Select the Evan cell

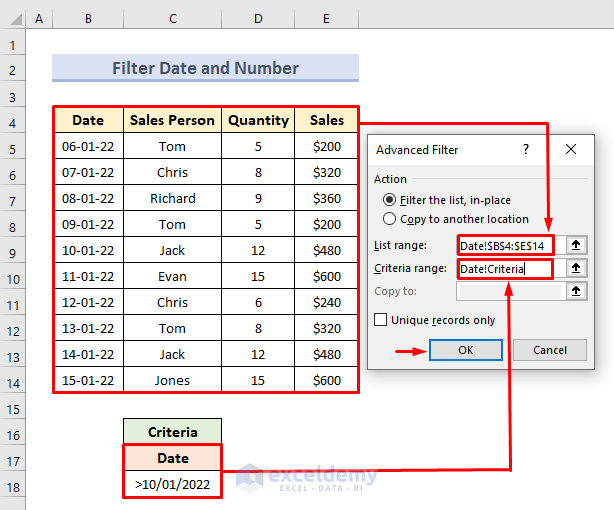[x=172, y=276]
